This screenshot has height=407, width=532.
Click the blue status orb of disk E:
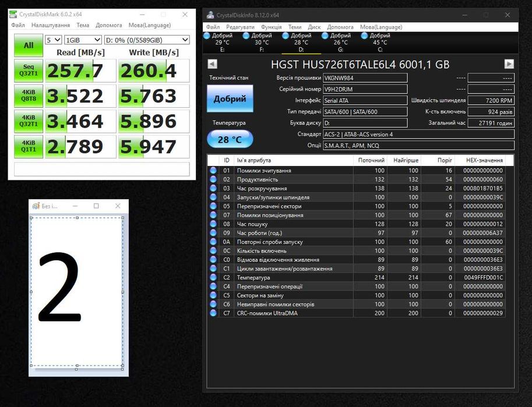(x=207, y=36)
